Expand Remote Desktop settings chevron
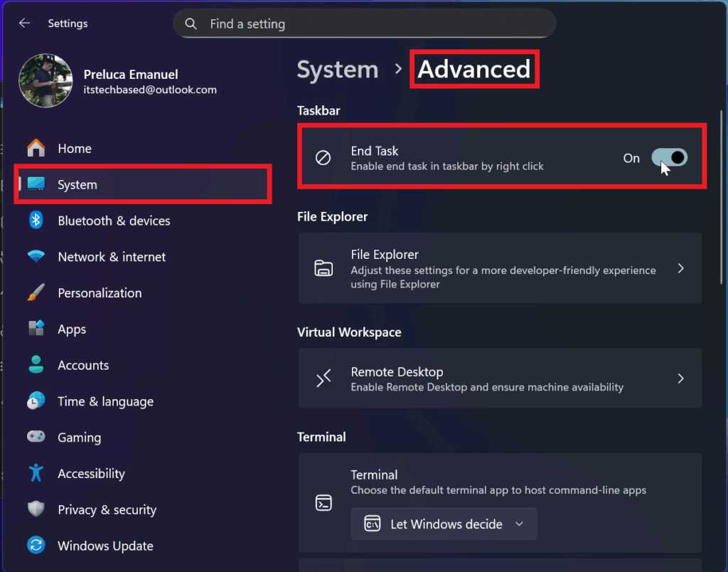Viewport: 728px width, 572px height. pyautogui.click(x=680, y=378)
